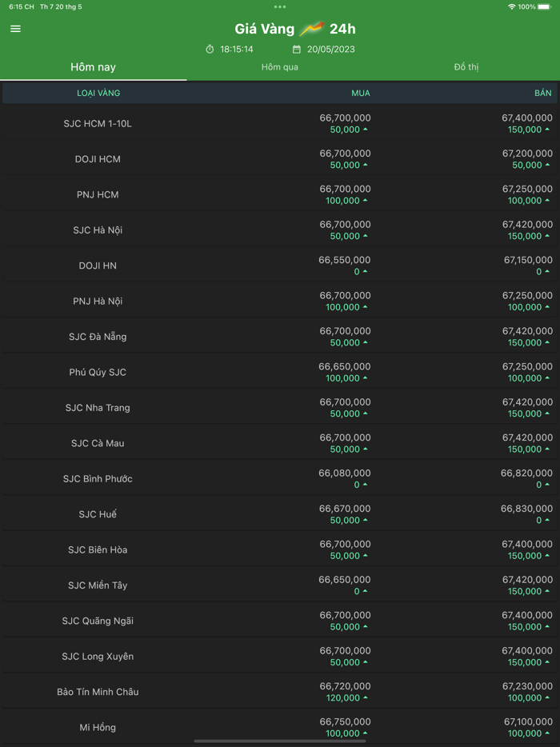Click DOJI HN sell price 67,150,000
This screenshot has width=560, height=747.
pyautogui.click(x=528, y=260)
